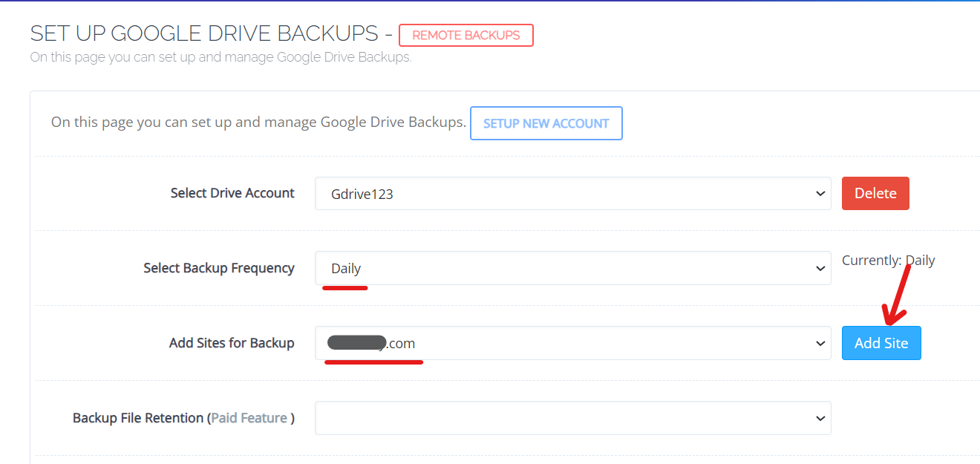Viewport: 980px width, 464px height.
Task: Open the Add Sites for Backup dropdown
Action: click(x=572, y=343)
